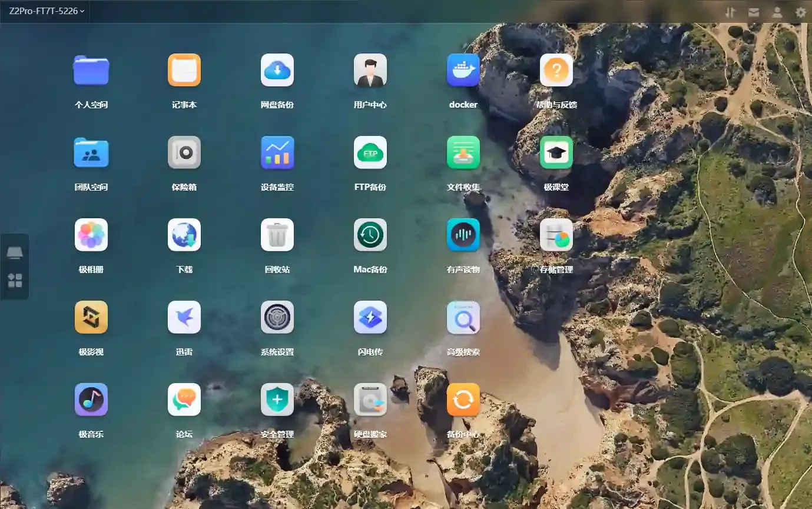Open the 极相册 photo album app
Viewport: 812px width, 509px height.
coord(91,235)
